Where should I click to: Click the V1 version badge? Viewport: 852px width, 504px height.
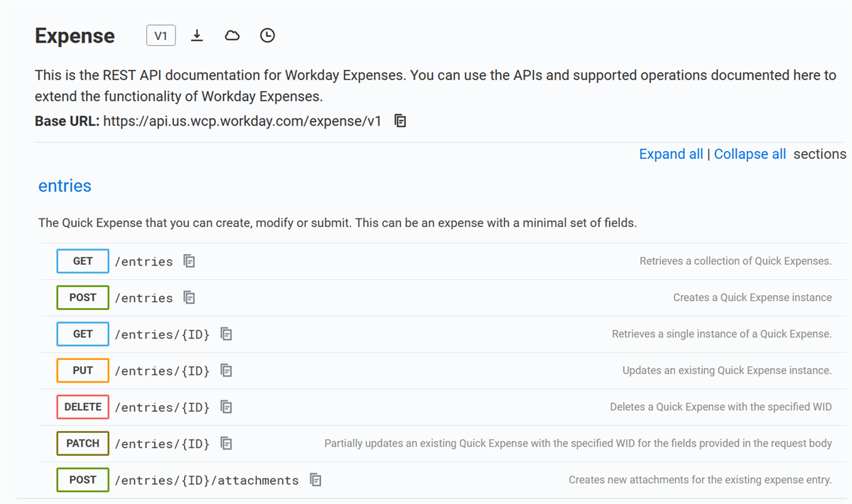pyautogui.click(x=161, y=35)
